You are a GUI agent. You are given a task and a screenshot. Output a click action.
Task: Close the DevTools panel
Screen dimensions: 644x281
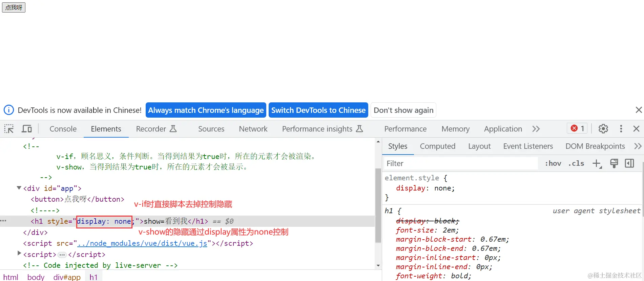coord(636,129)
